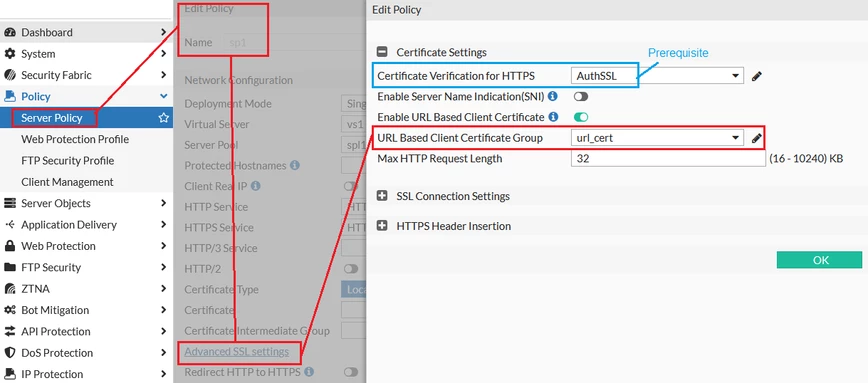Select Server Policy menu item

tap(86, 118)
